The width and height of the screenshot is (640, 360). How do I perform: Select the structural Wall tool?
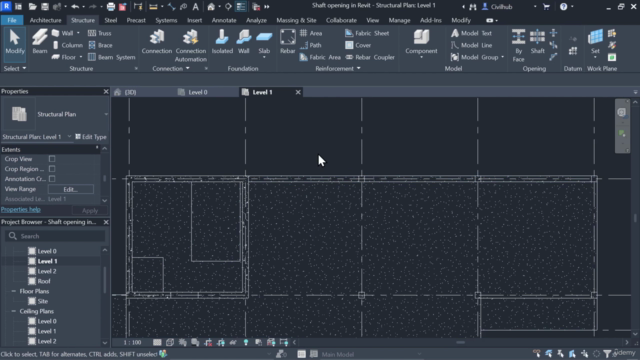pyautogui.click(x=62, y=33)
